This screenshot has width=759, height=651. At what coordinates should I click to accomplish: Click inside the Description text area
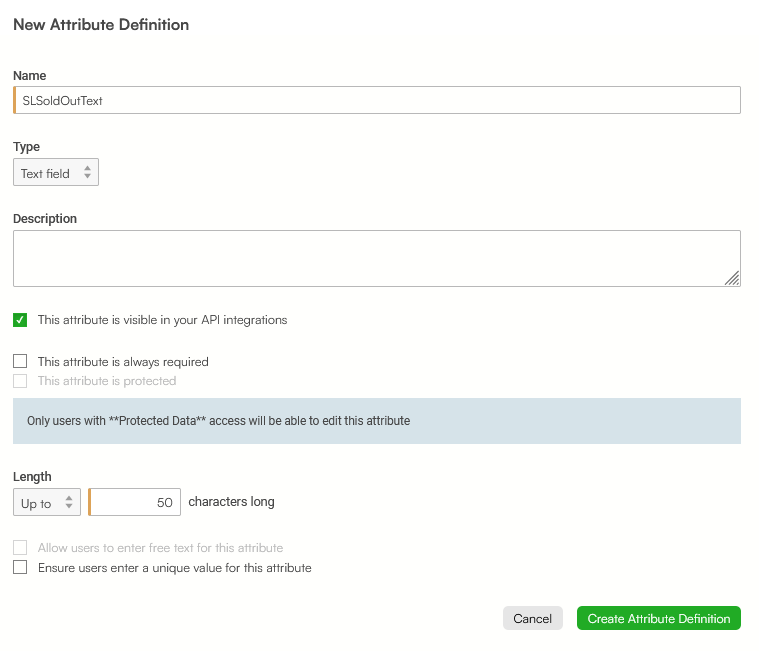(377, 258)
